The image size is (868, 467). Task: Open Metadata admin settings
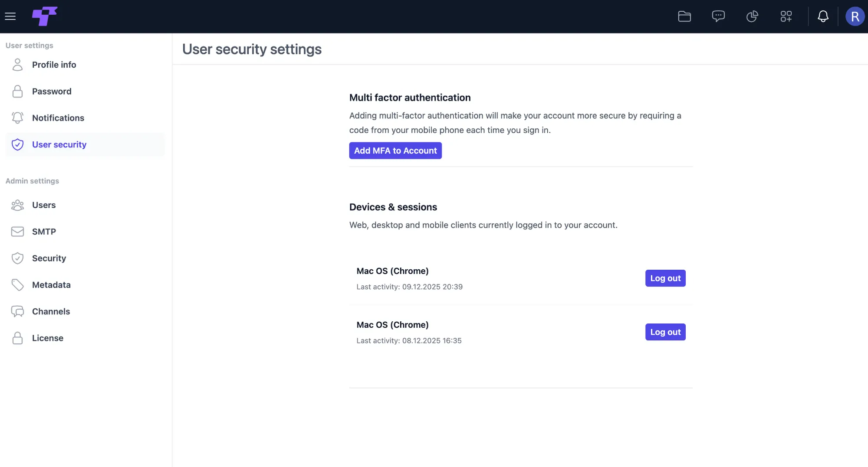click(85, 285)
